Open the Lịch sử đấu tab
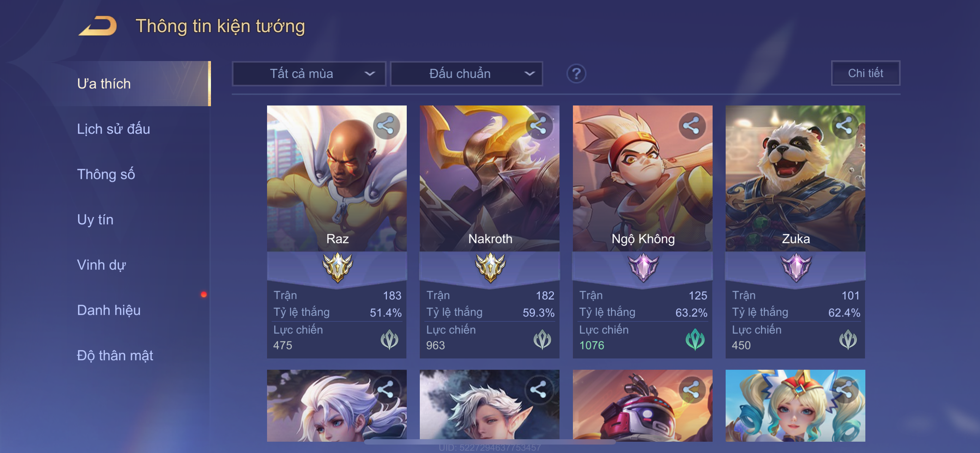980x453 pixels. [113, 129]
